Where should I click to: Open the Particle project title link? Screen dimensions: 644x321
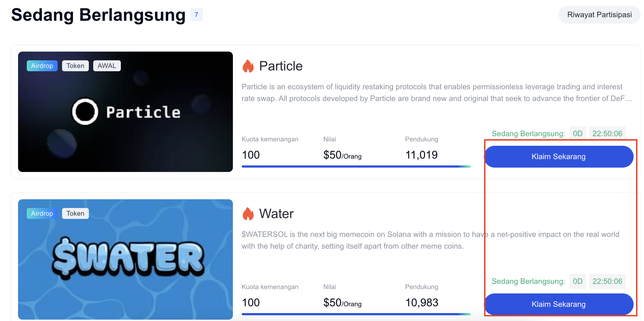pyautogui.click(x=281, y=66)
